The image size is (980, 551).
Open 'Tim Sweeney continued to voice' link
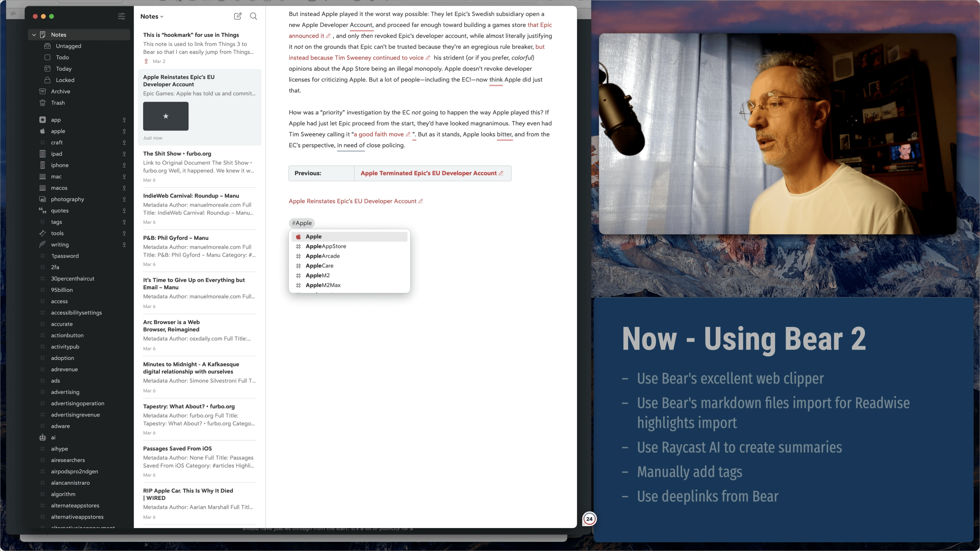(x=379, y=58)
